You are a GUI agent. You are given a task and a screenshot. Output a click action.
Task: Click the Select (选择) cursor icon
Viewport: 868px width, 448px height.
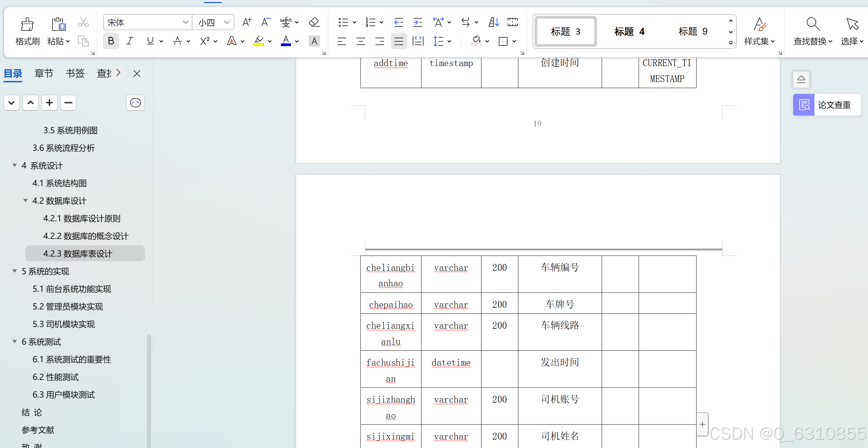pyautogui.click(x=852, y=24)
